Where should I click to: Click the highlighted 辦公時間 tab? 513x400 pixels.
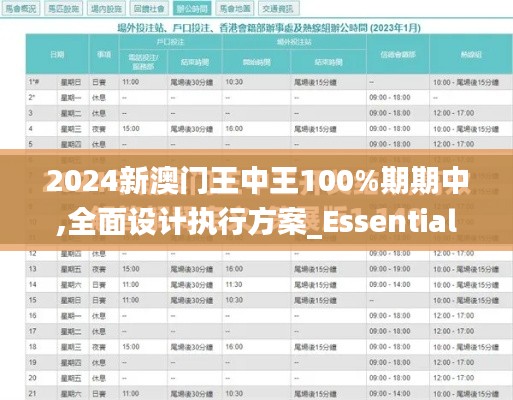click(x=192, y=9)
